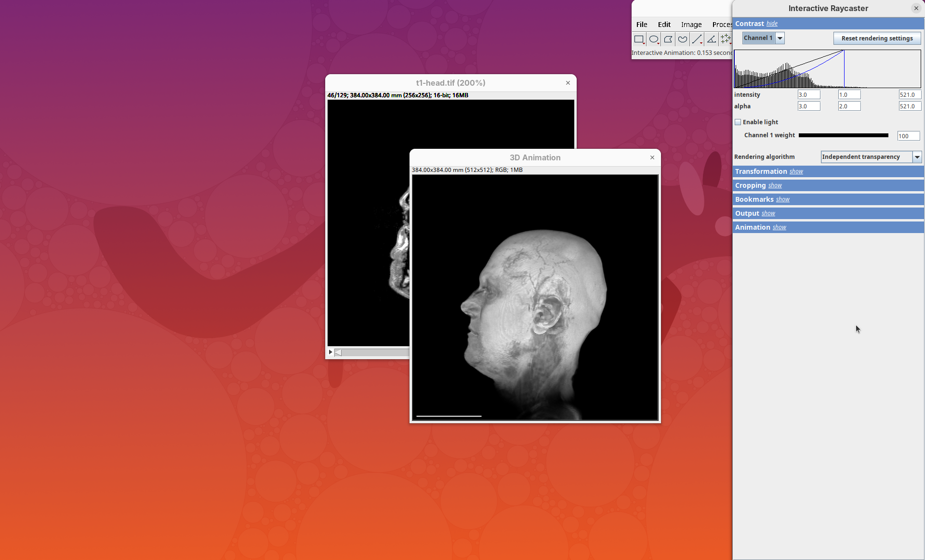Select the Oval selection tool
Viewport: 925px width, 560px height.
[653, 39]
